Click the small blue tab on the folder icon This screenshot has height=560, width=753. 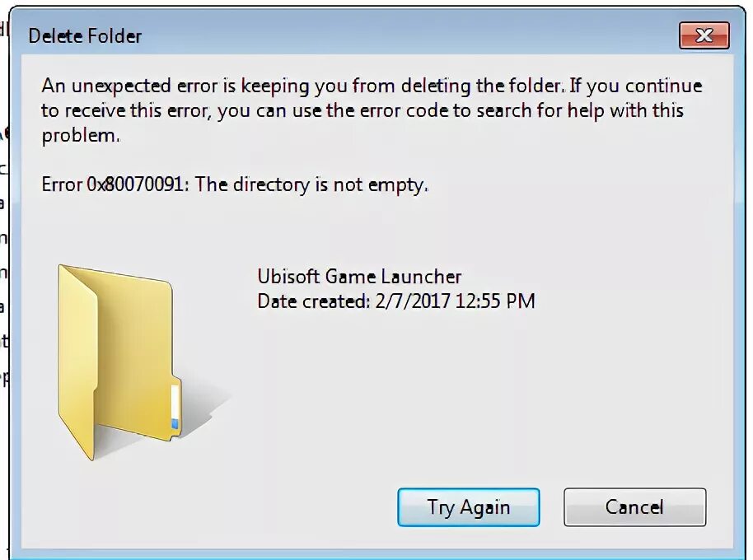click(x=175, y=424)
